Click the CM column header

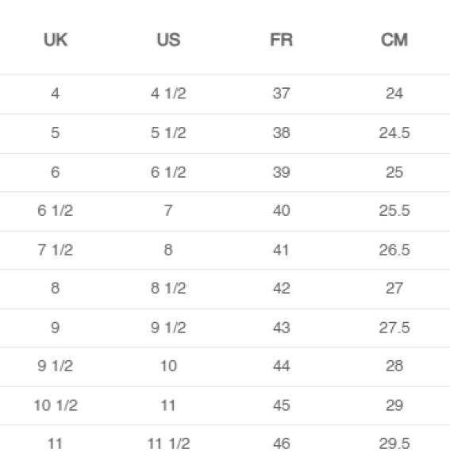(394, 40)
